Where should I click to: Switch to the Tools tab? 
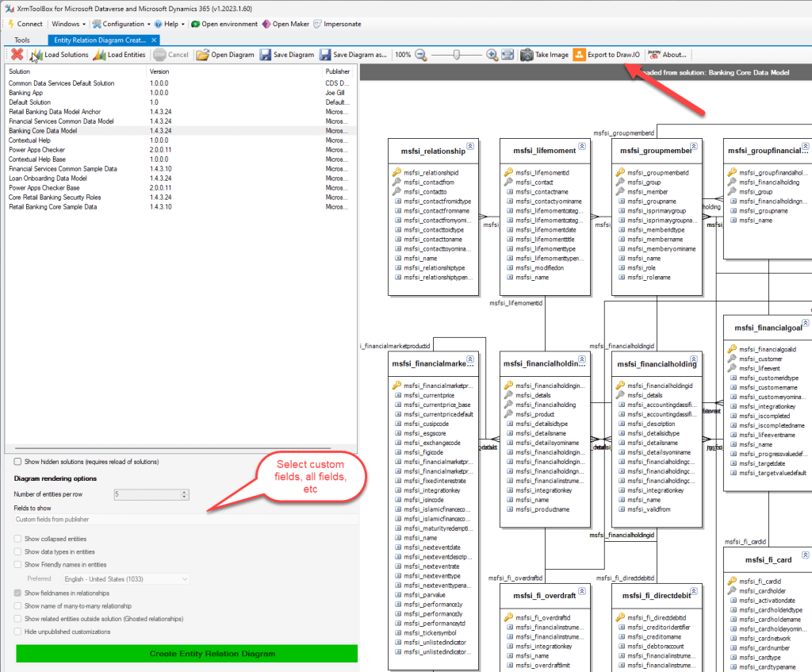tap(22, 40)
